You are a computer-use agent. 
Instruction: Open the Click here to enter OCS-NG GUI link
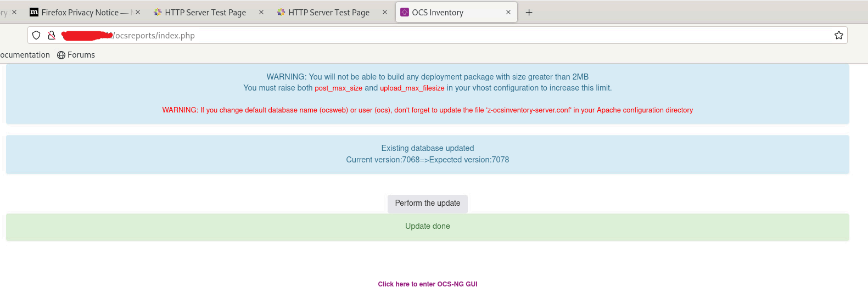click(x=428, y=284)
